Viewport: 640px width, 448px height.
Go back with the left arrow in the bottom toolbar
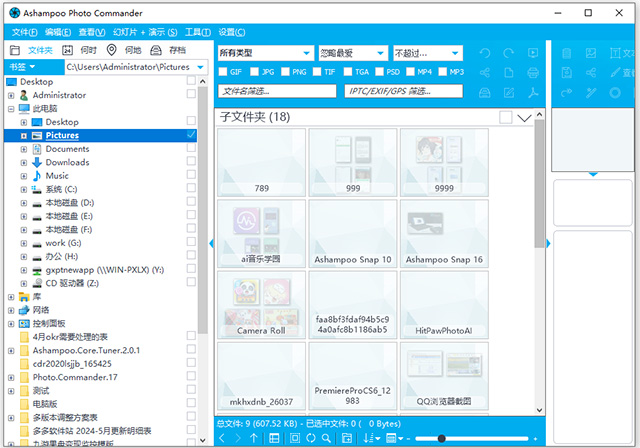[222, 438]
